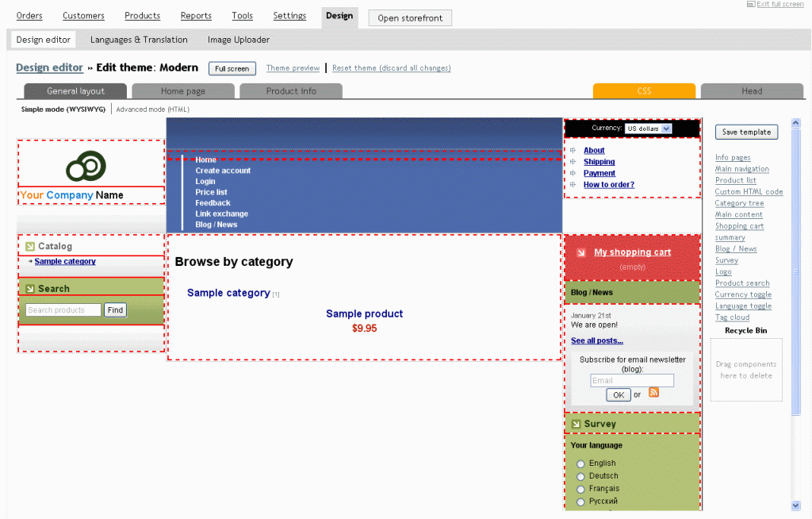
Task: Click the arrow icon beside My shopping cart
Action: 581,252
